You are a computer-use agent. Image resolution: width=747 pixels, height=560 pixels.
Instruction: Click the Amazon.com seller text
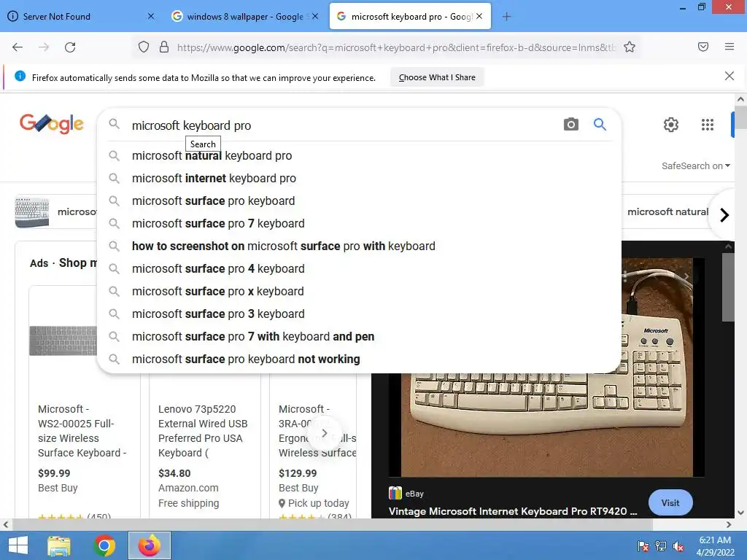(x=188, y=488)
